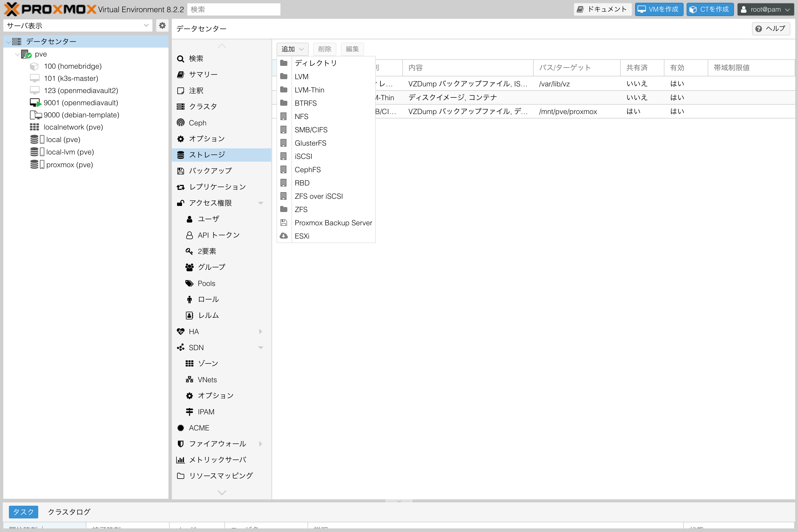Viewport: 798px width, 532px height.
Task: Click the VMを作成 button
Action: click(x=658, y=9)
